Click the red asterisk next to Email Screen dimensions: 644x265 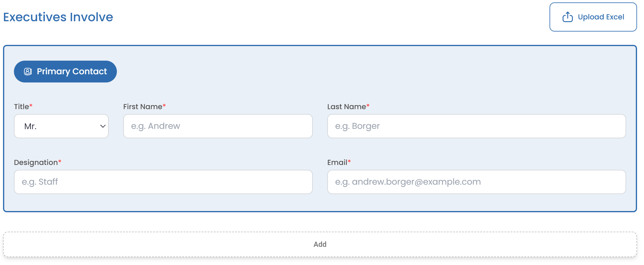click(349, 161)
